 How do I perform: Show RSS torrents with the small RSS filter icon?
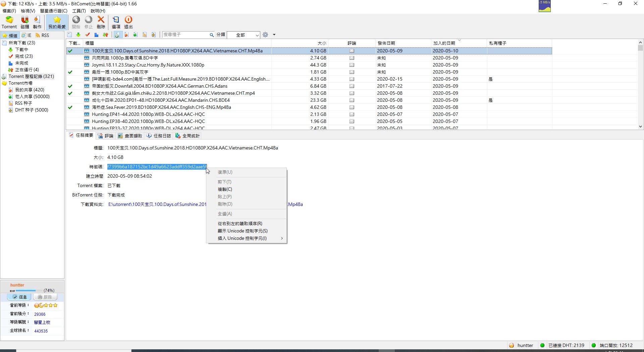pyautogui.click(x=145, y=35)
